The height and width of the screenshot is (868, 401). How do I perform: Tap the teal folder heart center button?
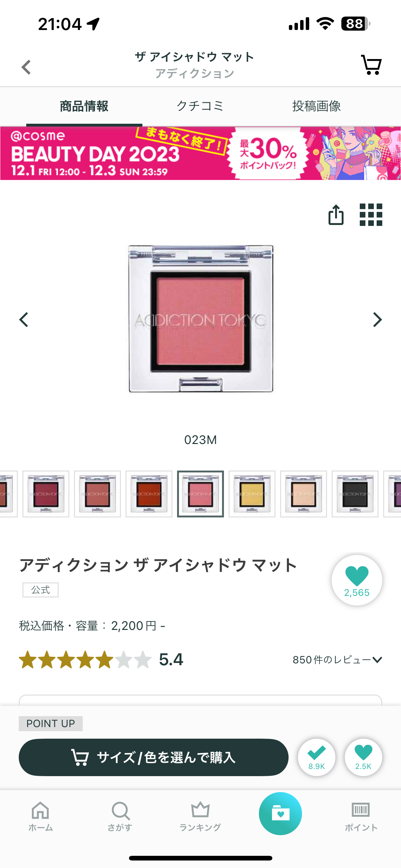(280, 813)
